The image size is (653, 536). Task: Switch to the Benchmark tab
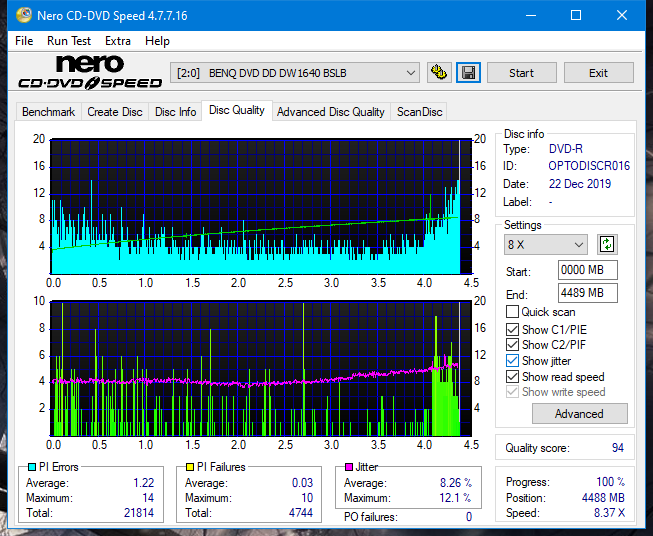coord(48,112)
